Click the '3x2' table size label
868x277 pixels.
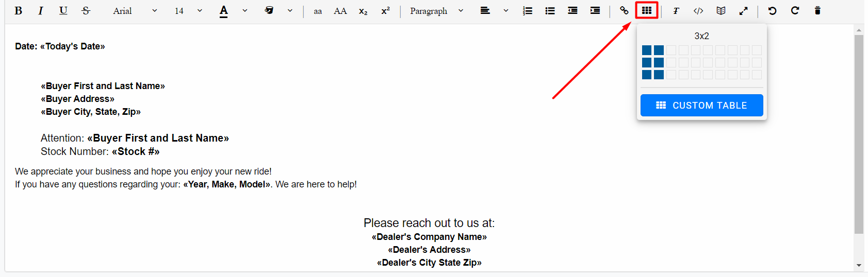pos(702,36)
